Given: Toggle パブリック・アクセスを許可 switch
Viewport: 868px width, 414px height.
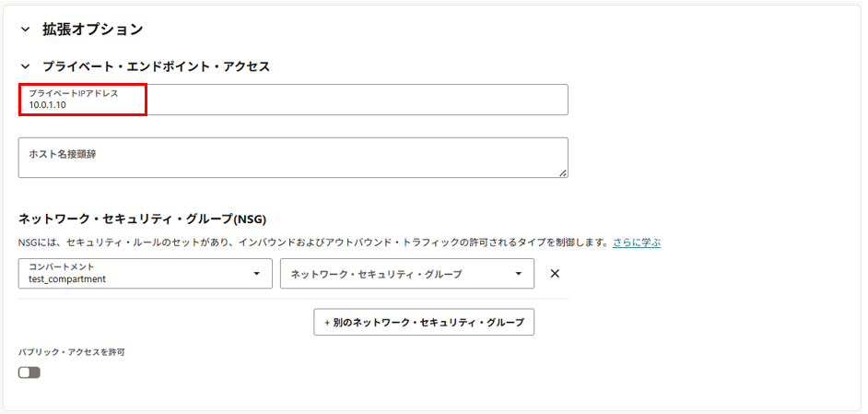Looking at the screenshot, I should 29,373.
